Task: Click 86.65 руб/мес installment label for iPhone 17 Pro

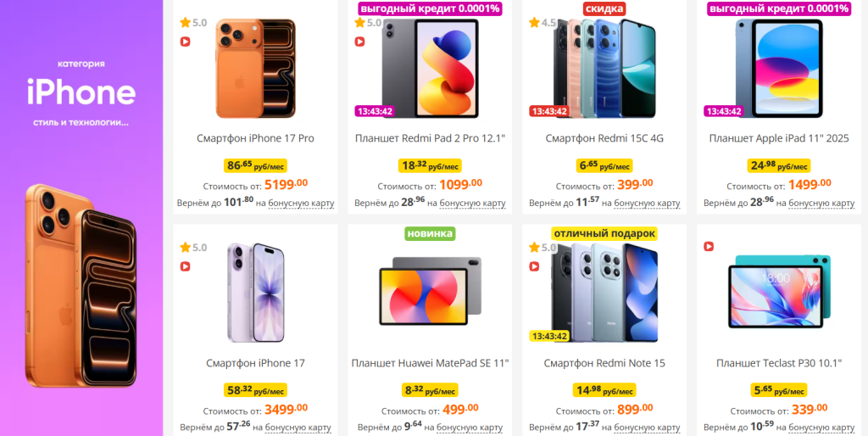Action: click(x=255, y=165)
